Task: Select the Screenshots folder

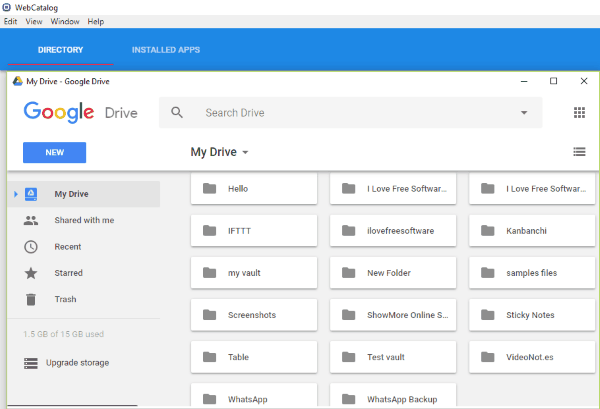Action: pyautogui.click(x=253, y=315)
